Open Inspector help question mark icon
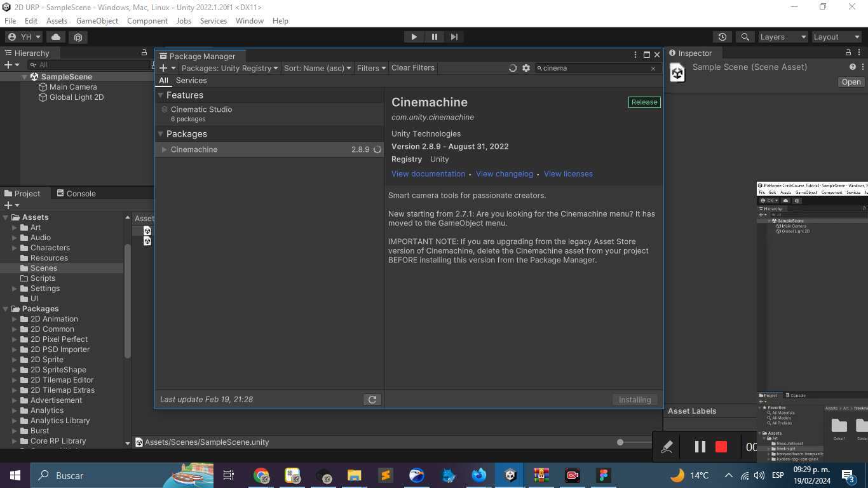Image resolution: width=868 pixels, height=488 pixels. click(x=853, y=67)
